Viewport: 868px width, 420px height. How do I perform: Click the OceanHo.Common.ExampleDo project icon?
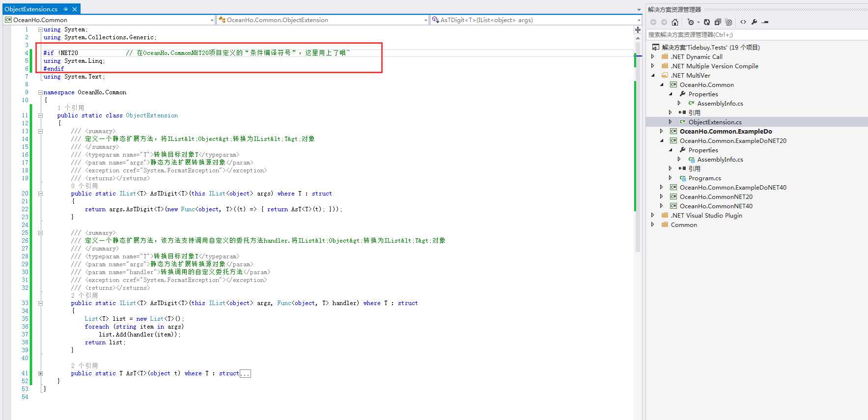point(673,131)
